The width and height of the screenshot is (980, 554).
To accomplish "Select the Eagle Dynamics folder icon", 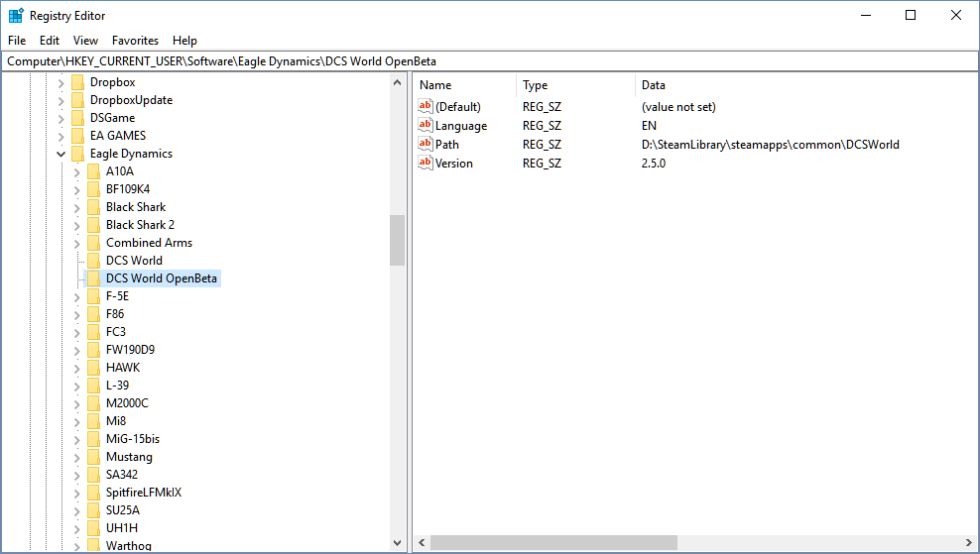I will 77,154.
